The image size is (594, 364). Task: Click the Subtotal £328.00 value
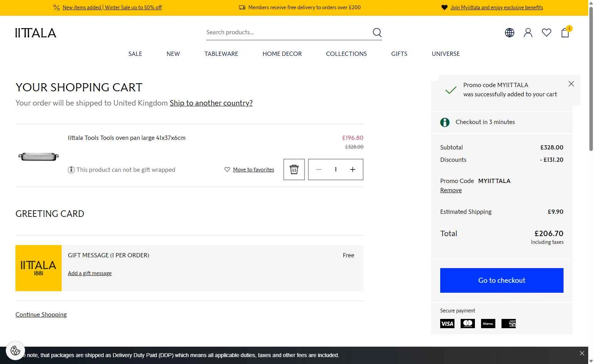[552, 148]
